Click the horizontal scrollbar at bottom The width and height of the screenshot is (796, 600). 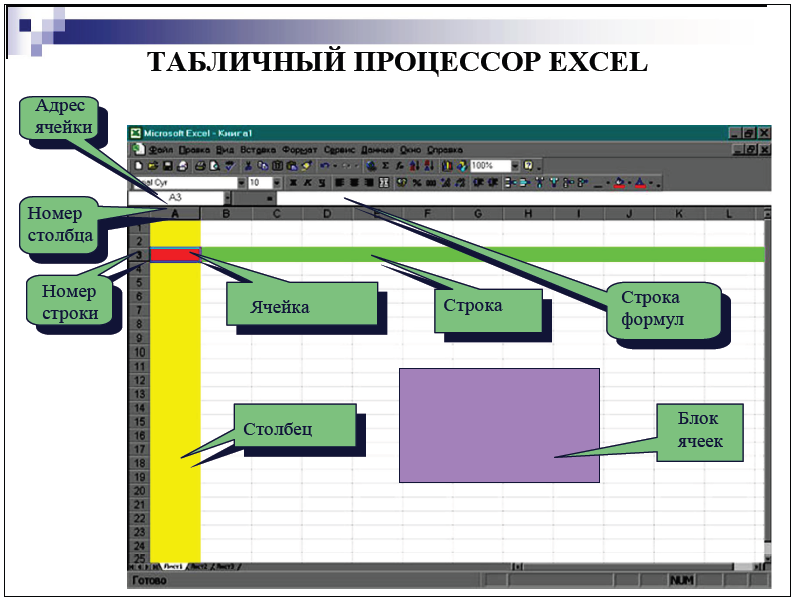637,566
